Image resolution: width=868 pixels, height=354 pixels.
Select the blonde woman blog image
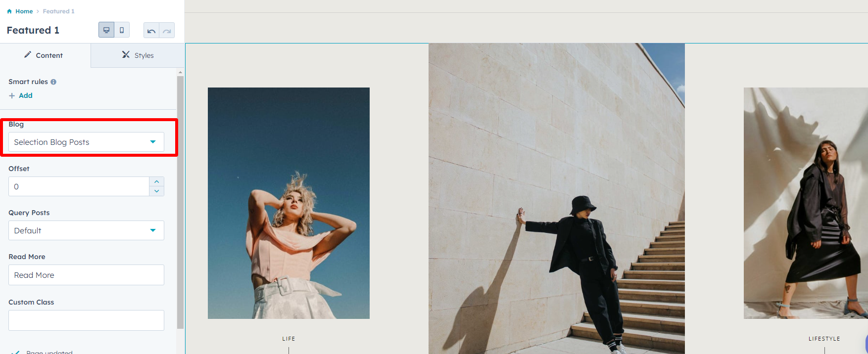coord(289,203)
